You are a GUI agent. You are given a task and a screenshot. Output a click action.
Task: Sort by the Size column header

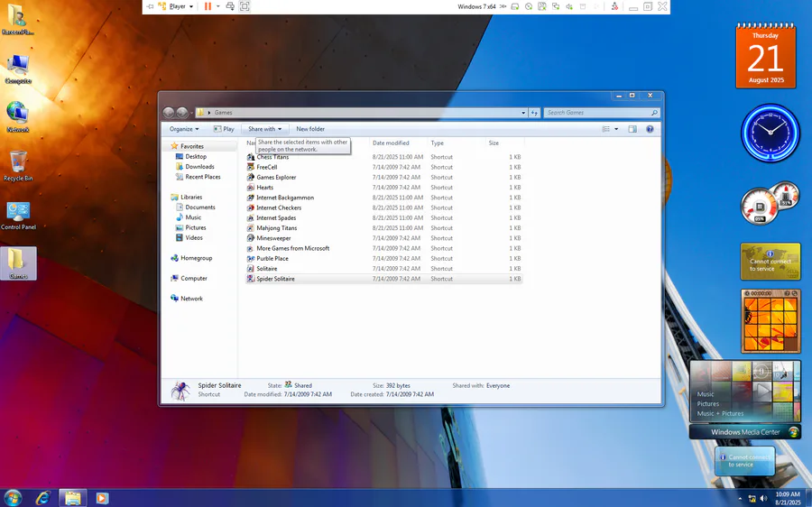click(x=494, y=143)
